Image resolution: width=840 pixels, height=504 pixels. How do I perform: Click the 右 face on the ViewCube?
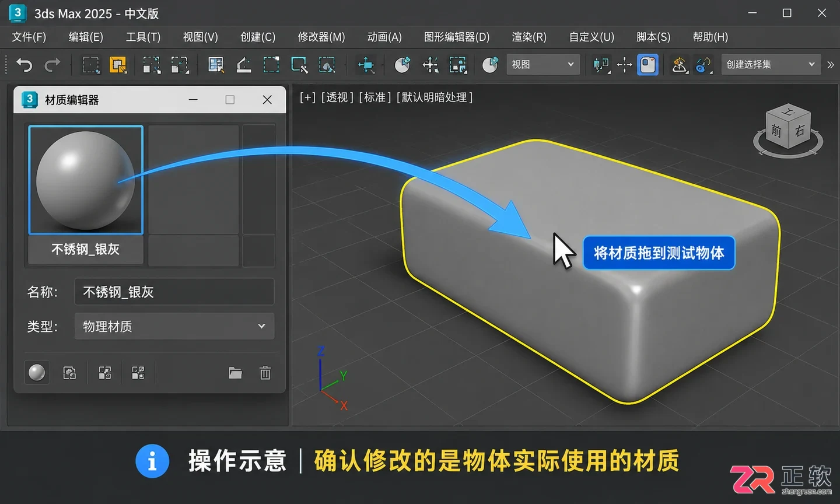[x=800, y=130]
